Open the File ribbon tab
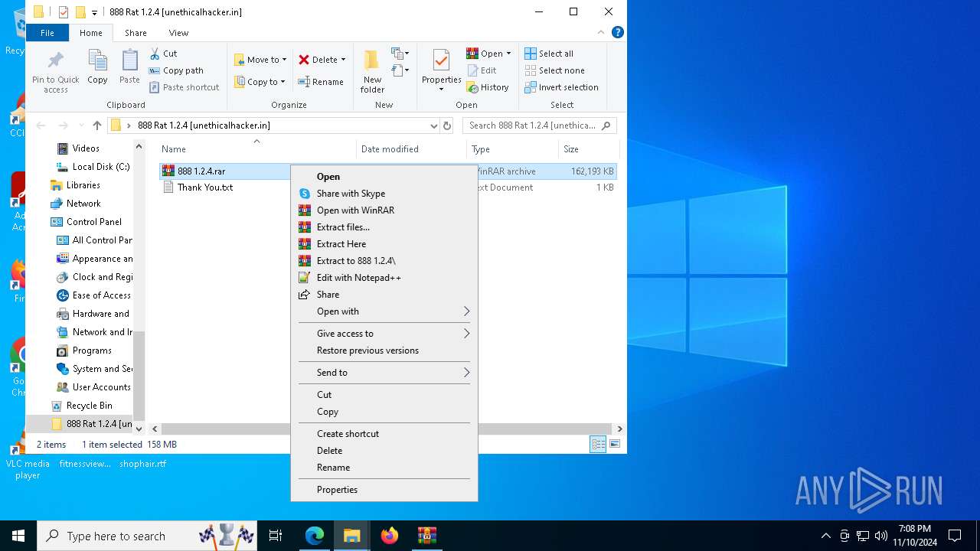The width and height of the screenshot is (980, 551). 47,33
